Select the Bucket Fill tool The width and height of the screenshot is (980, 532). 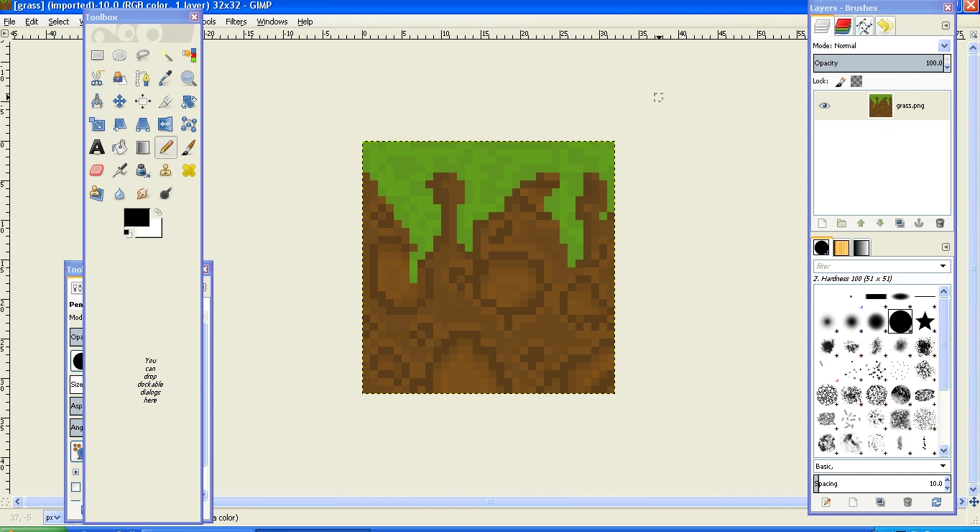pyautogui.click(x=120, y=147)
